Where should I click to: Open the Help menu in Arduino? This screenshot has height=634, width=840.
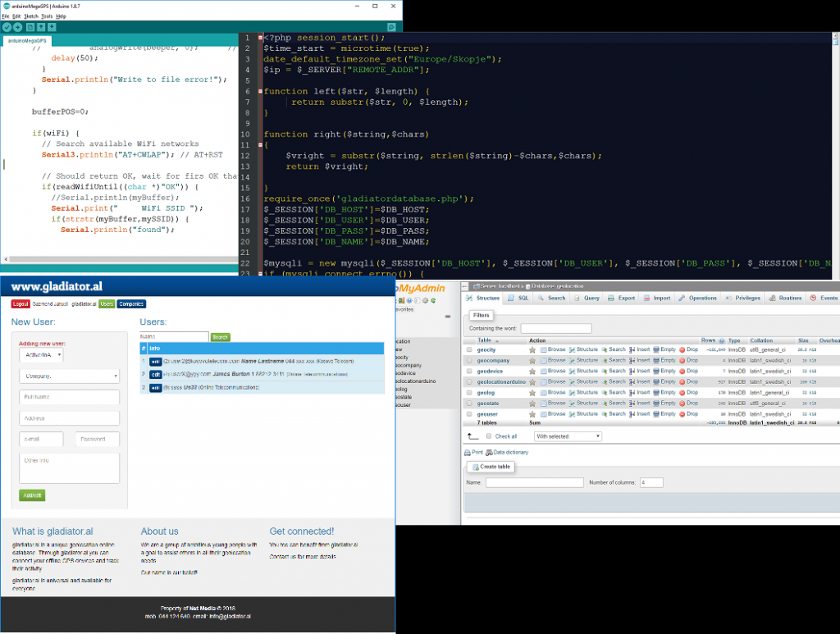click(x=61, y=16)
